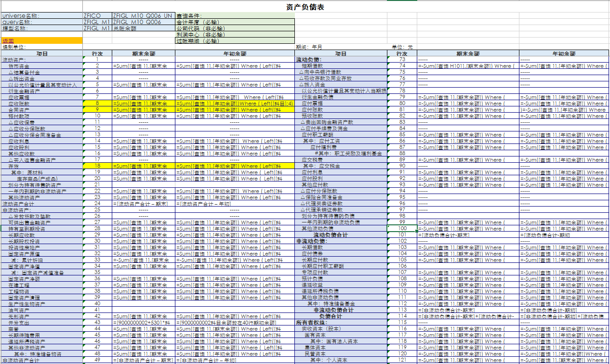
Task: Select the '模型名称:' label cell
Action: [42, 28]
